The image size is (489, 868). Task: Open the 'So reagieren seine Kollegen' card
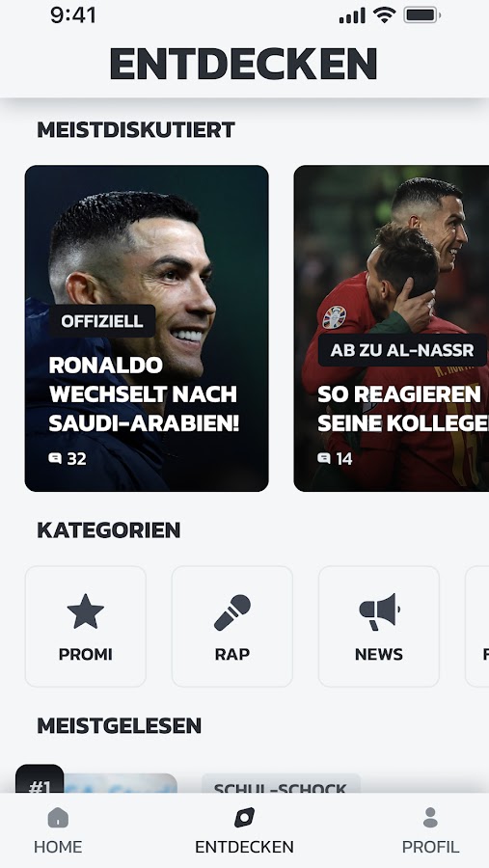pyautogui.click(x=392, y=328)
